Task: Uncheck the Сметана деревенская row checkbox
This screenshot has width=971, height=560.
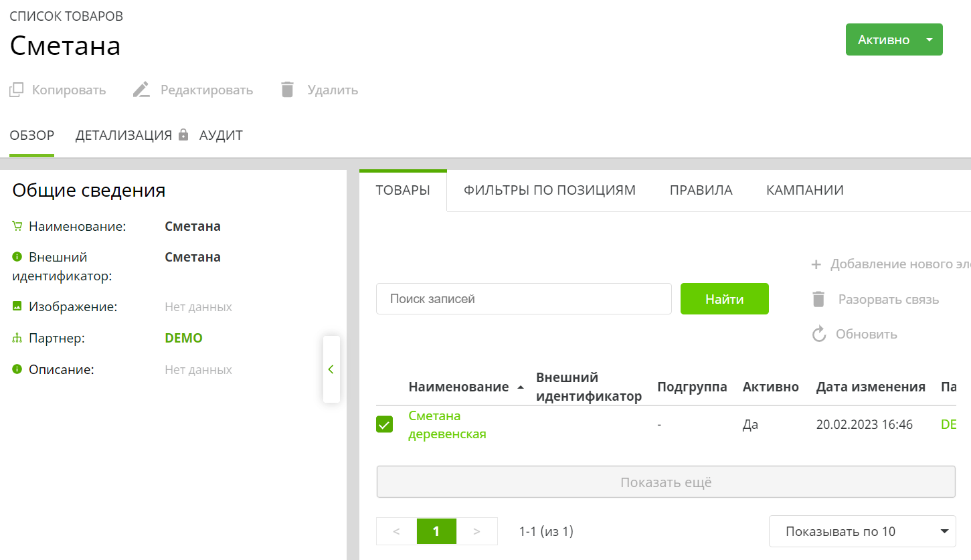Action: (x=385, y=424)
